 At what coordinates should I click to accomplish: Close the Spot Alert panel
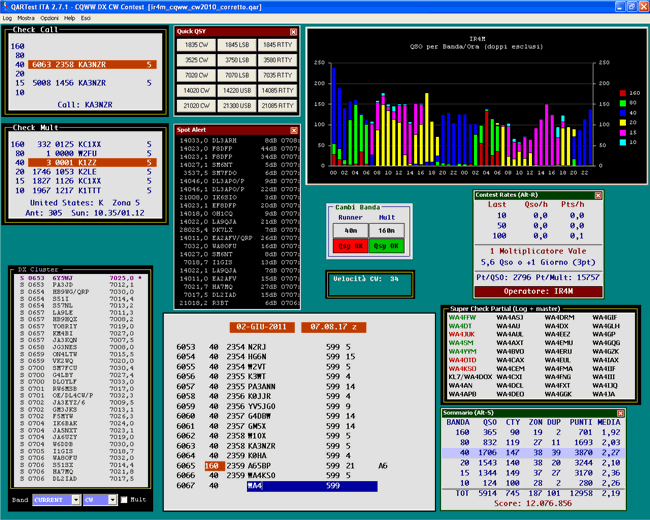click(294, 130)
